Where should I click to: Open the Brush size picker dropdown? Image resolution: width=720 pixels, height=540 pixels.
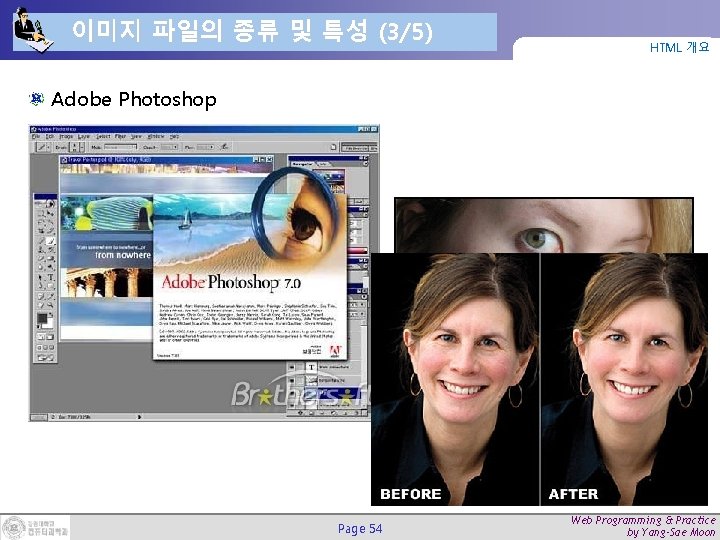click(x=82, y=147)
